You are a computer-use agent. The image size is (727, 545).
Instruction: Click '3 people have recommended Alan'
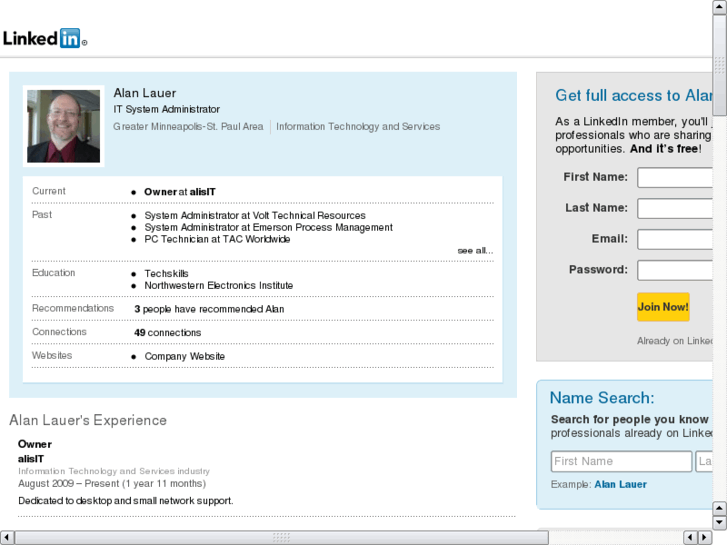pyautogui.click(x=209, y=309)
